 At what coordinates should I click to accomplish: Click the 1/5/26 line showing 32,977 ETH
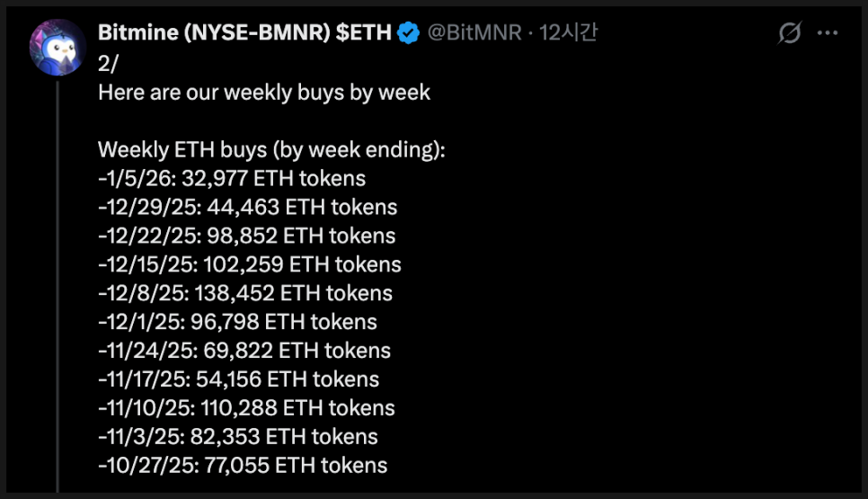click(232, 178)
